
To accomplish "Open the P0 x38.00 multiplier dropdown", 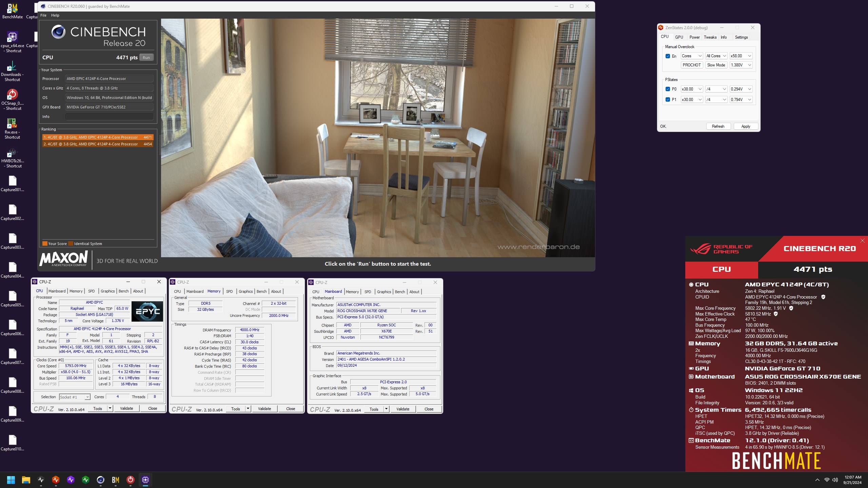I will (x=692, y=89).
